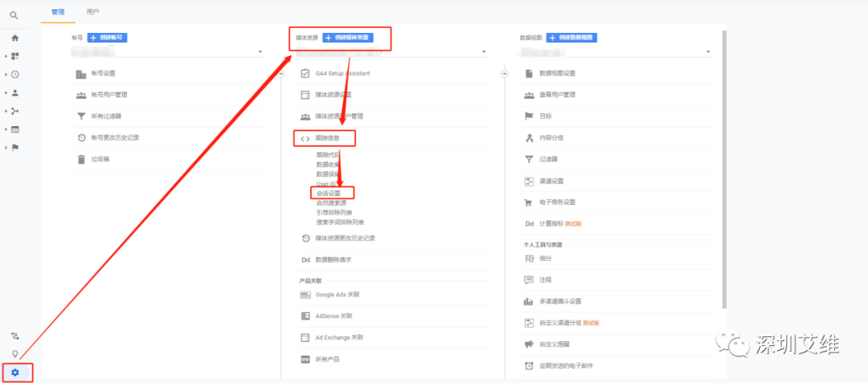
Task: Open Discover lightbulb sidebar icon
Action: [x=15, y=354]
